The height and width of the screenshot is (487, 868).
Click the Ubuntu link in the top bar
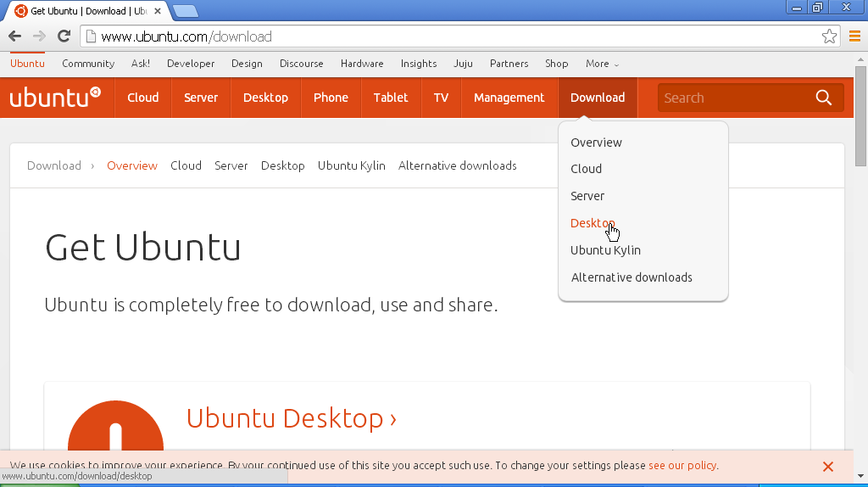pyautogui.click(x=27, y=64)
